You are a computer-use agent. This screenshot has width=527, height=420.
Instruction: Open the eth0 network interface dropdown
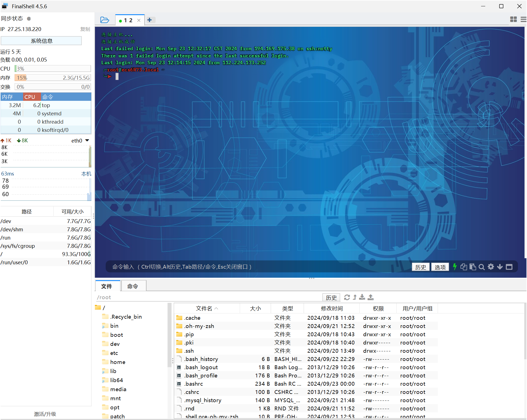click(87, 140)
